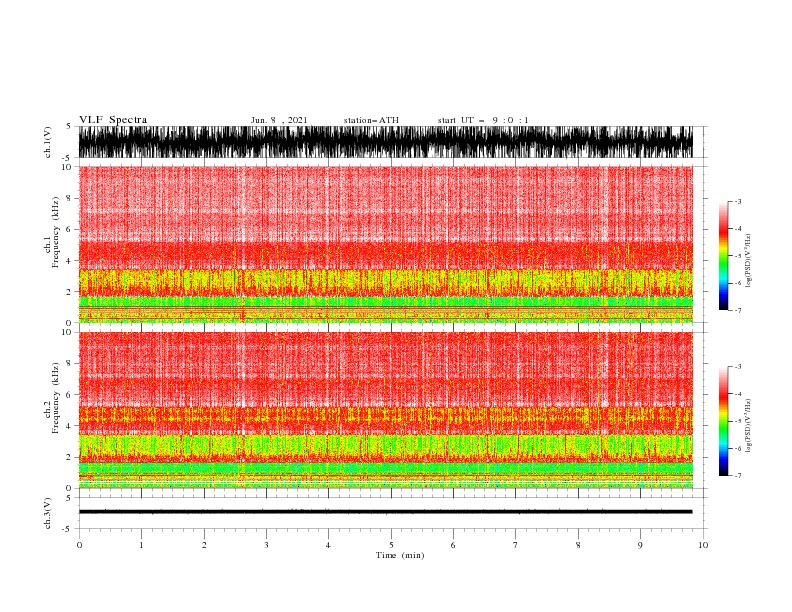The height and width of the screenshot is (612, 792).
Task: Click time axis tick label "4"
Action: coord(328,545)
